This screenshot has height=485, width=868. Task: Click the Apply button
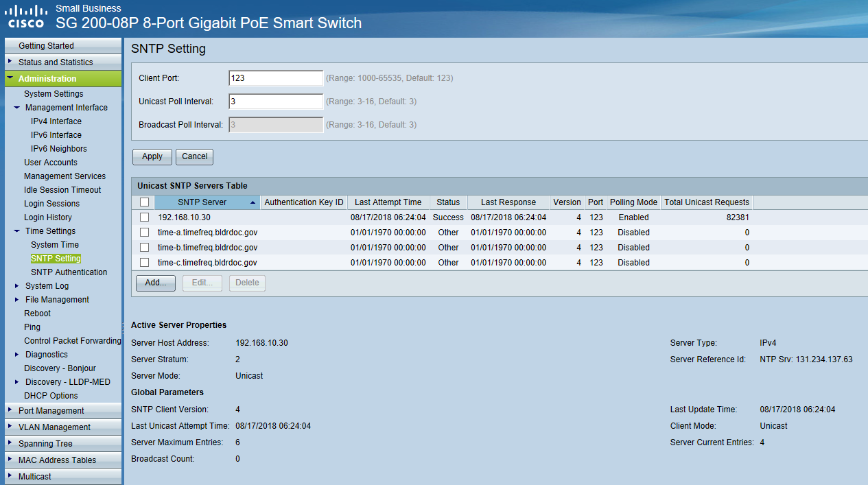pos(152,156)
